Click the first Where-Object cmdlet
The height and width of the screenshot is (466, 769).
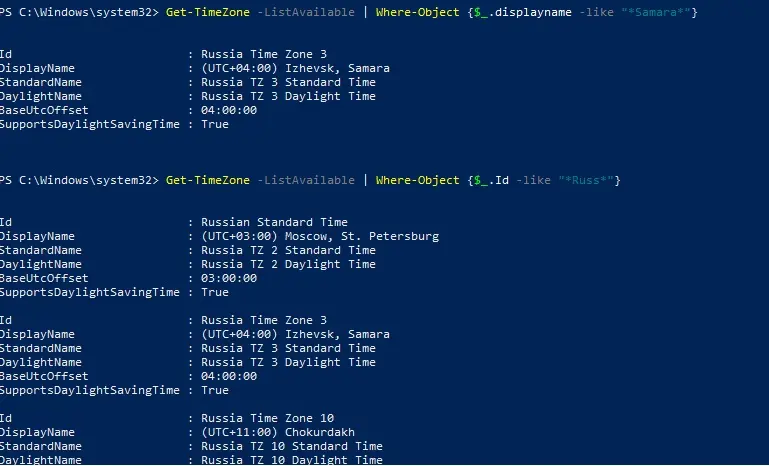(418, 12)
